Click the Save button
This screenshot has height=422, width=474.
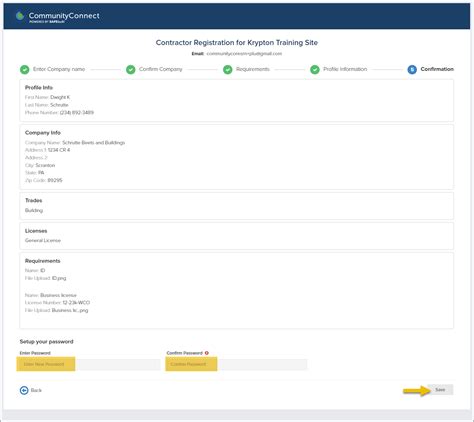coord(440,390)
